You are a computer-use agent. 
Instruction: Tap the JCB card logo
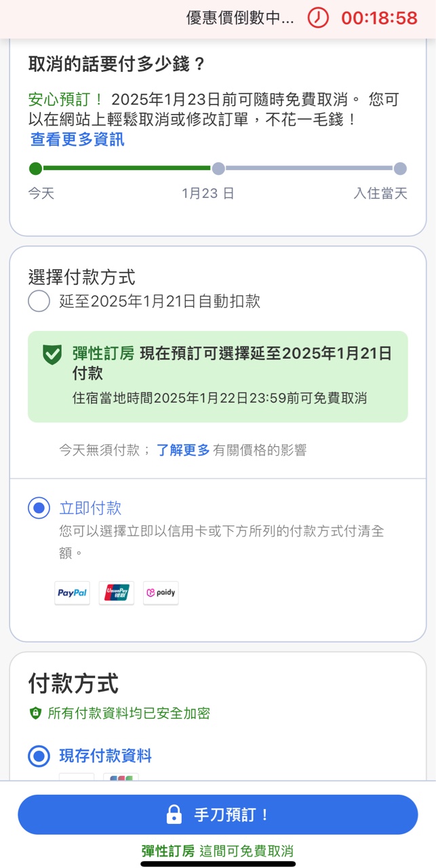point(121,778)
